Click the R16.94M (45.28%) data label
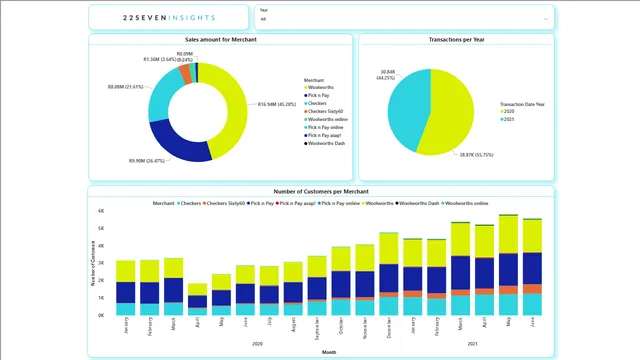This screenshot has width=640, height=360. click(277, 104)
